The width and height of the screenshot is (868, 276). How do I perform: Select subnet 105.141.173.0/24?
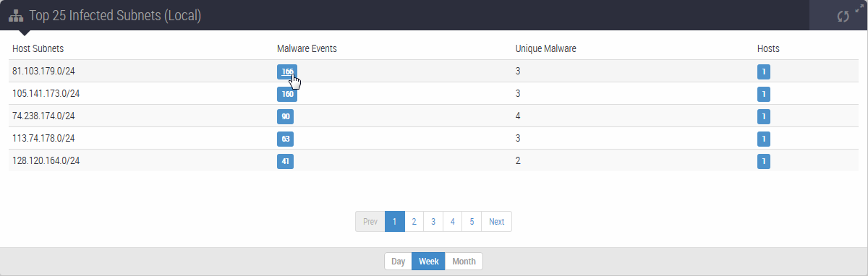coord(46,94)
